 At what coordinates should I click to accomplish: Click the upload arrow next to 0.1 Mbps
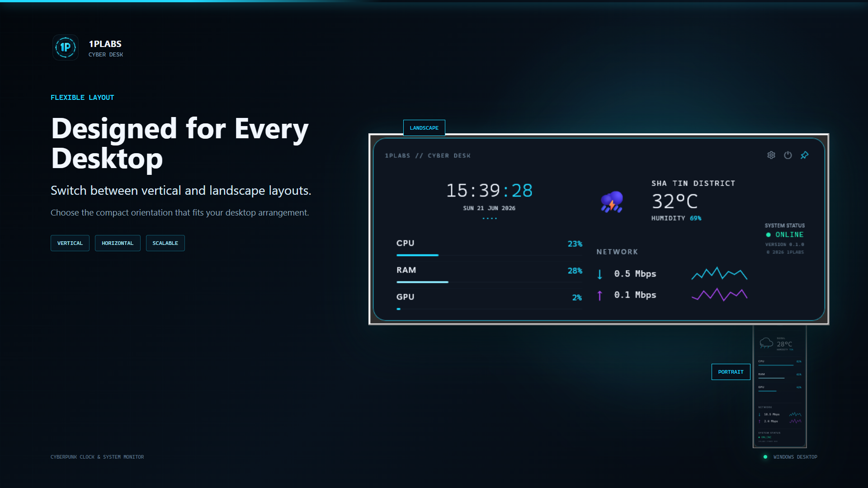click(x=600, y=296)
